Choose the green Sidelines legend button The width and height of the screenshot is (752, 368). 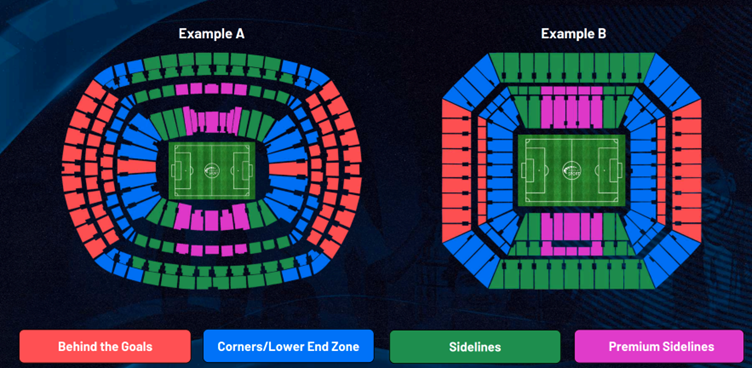point(475,346)
